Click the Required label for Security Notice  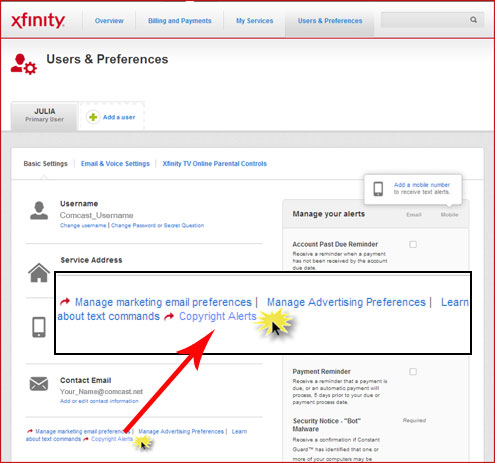click(414, 420)
